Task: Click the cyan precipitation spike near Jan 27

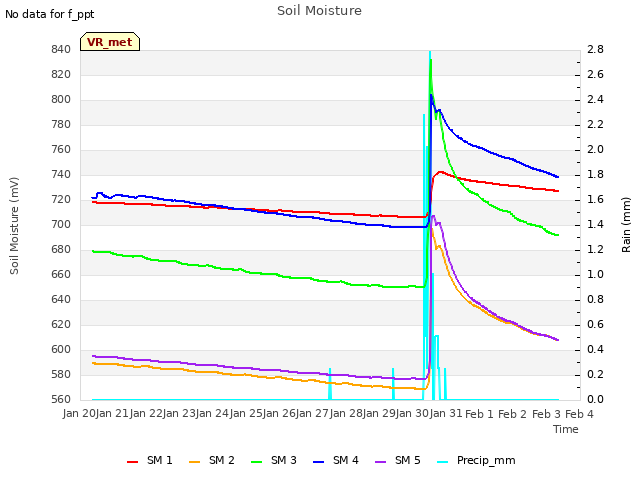Action: [x=330, y=384]
